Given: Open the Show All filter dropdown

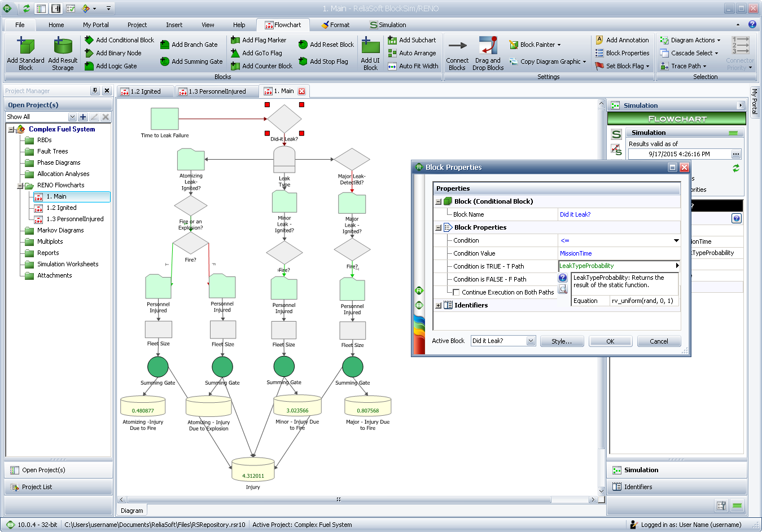Looking at the screenshot, I should pyautogui.click(x=72, y=117).
